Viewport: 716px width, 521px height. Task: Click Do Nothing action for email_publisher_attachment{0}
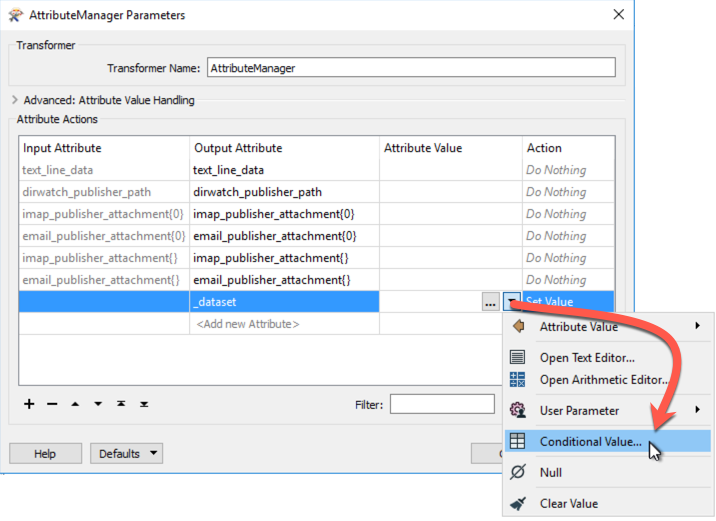point(568,236)
